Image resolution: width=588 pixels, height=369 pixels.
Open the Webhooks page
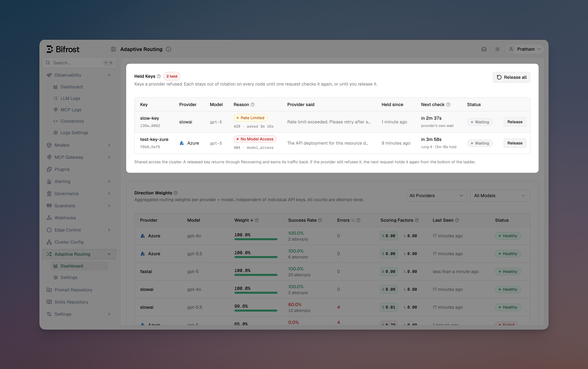pyautogui.click(x=65, y=218)
